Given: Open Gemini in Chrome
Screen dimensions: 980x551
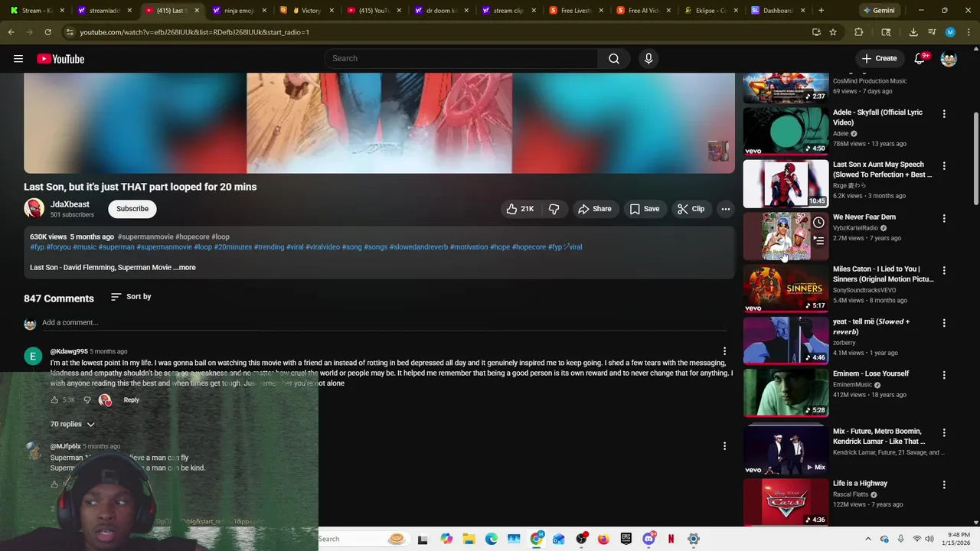Looking at the screenshot, I should pos(879,11).
